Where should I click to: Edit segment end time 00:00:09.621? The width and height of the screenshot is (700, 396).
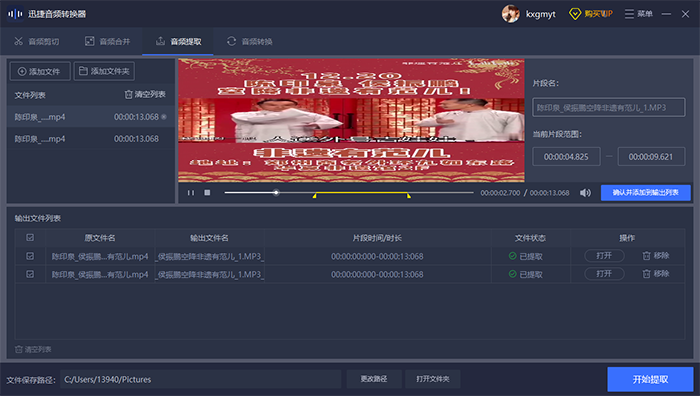click(651, 157)
